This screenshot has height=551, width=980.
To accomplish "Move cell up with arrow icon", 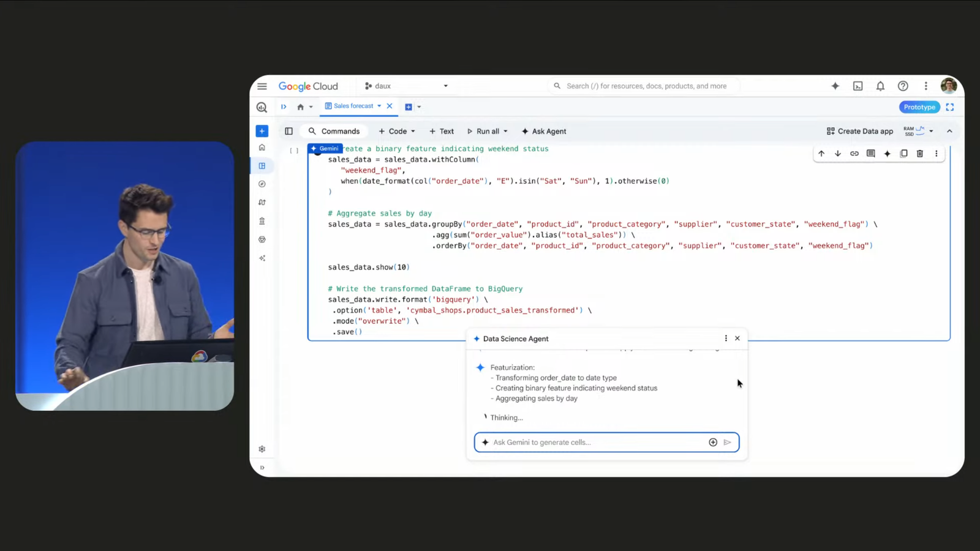I will tap(821, 154).
